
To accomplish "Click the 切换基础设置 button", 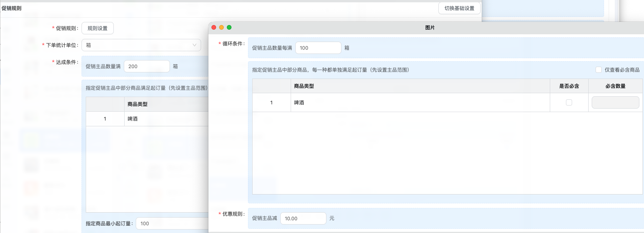I will point(459,8).
